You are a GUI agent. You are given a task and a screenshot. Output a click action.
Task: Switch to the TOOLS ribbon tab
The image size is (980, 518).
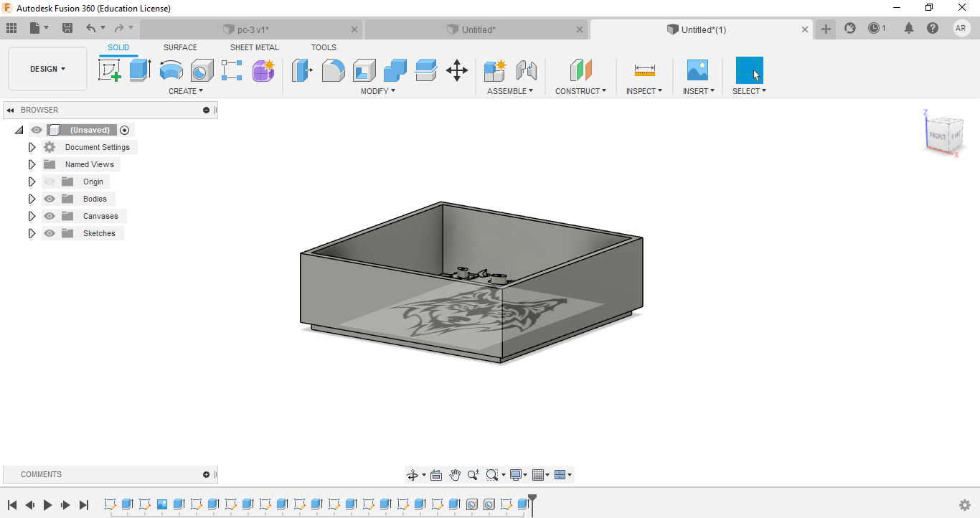coord(324,47)
